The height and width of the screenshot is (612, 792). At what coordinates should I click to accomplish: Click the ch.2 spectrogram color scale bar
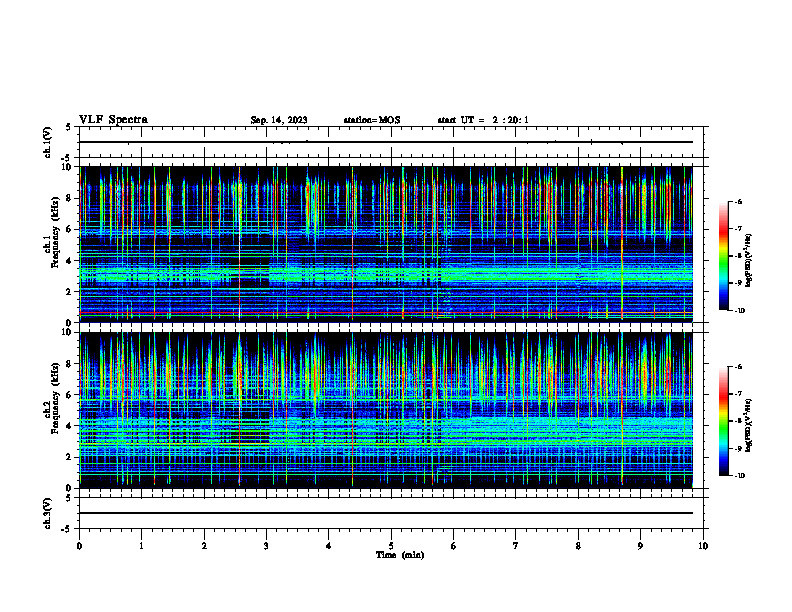(724, 421)
